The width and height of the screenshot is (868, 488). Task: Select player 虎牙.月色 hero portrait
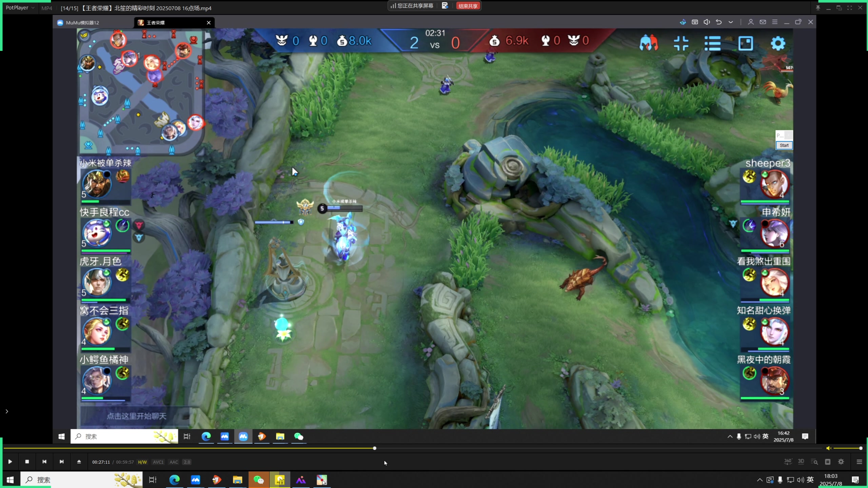[x=97, y=282]
